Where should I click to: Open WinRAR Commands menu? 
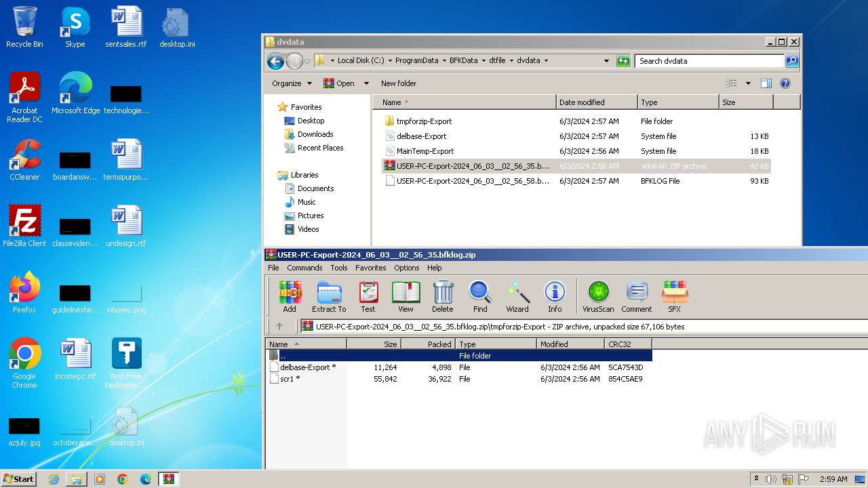[x=304, y=268]
